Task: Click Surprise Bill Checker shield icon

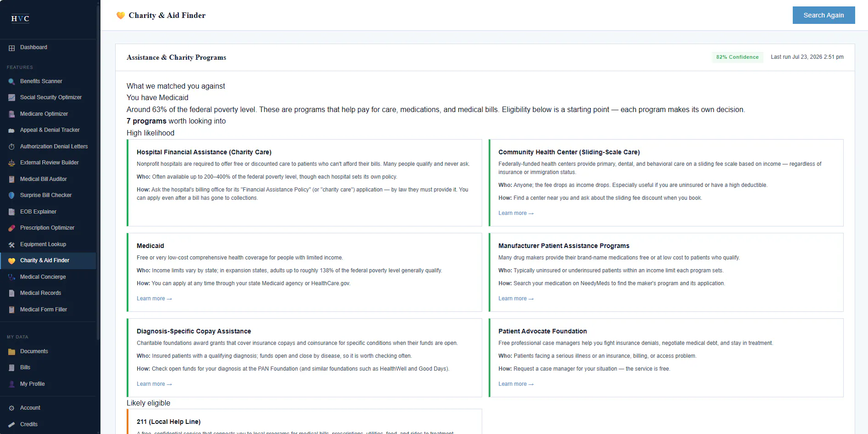Action: click(x=11, y=195)
